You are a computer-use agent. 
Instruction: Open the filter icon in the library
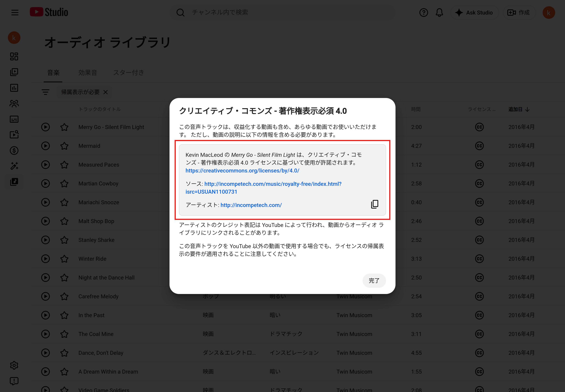coord(45,92)
